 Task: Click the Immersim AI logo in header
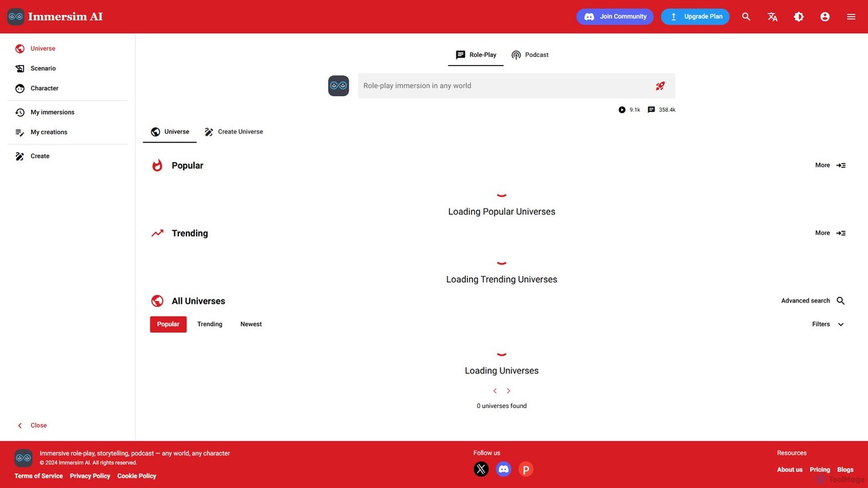pyautogui.click(x=55, y=16)
